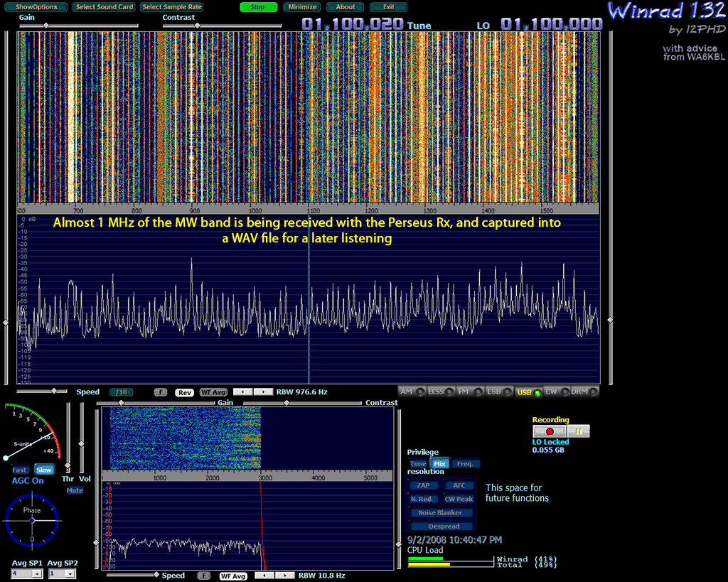Click Select Sample Rate button
Viewport: 728px width, 582px height.
point(171,7)
